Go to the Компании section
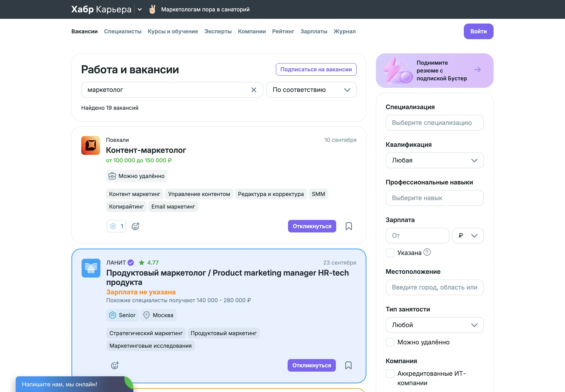Image resolution: width=565 pixels, height=392 pixels. click(252, 31)
